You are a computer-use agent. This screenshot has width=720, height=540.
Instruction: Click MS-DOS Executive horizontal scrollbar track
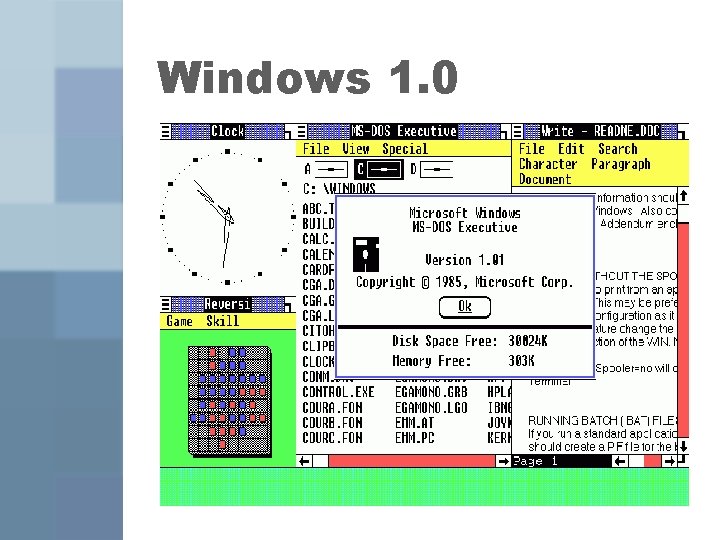(412, 461)
